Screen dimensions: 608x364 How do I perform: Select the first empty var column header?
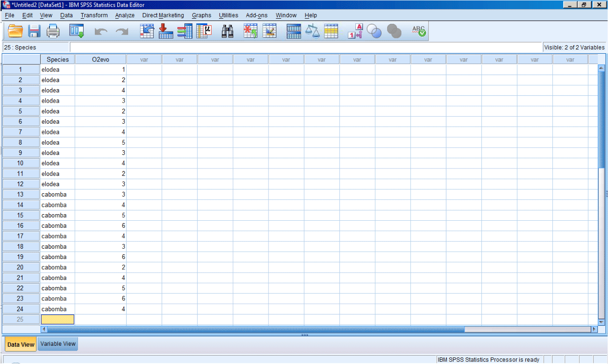(x=144, y=59)
